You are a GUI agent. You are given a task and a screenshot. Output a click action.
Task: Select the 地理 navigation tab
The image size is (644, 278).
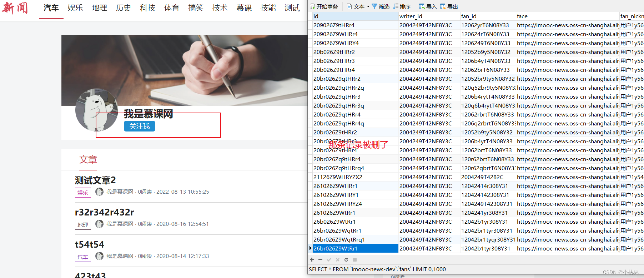coord(99,8)
